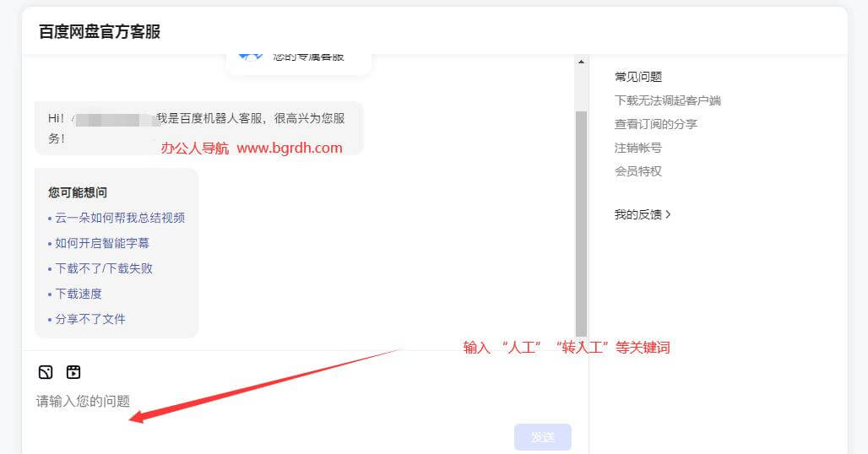Screen dimensions: 868x454
Task: Open 云一朵如何帮我总结视频 suggested question
Action: pyautogui.click(x=120, y=218)
